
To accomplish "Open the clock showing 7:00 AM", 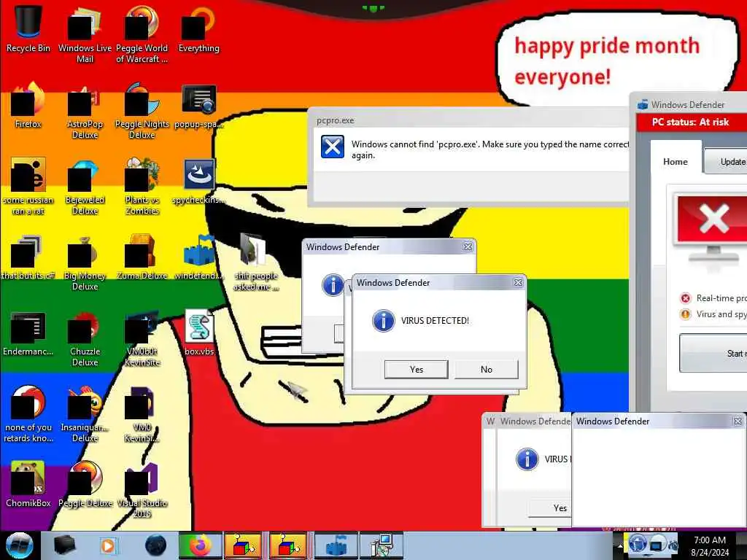I will 710,545.
